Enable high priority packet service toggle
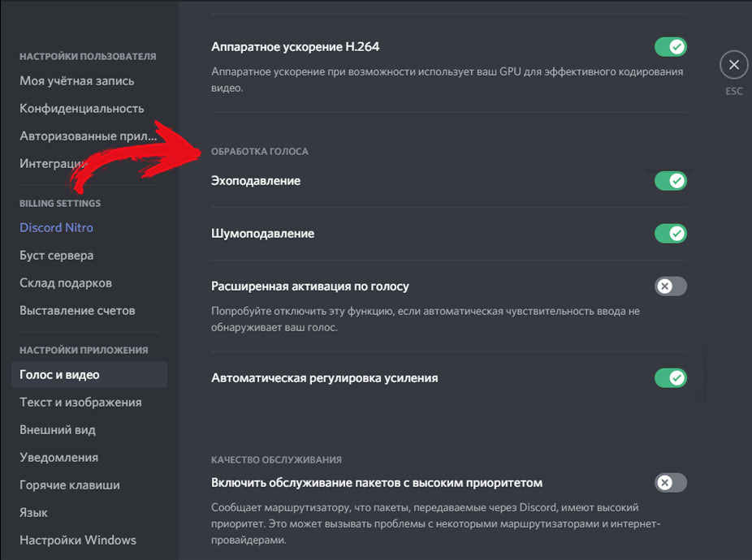 [671, 482]
